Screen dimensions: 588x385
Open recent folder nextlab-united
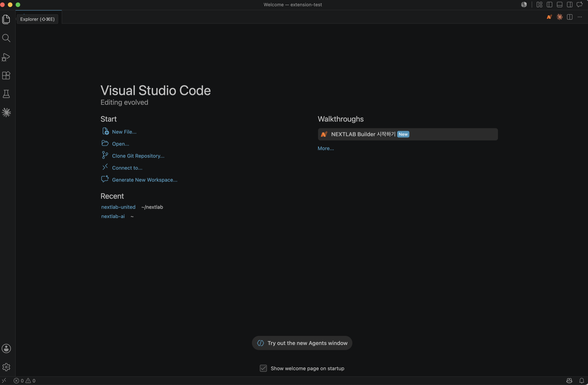click(x=118, y=207)
